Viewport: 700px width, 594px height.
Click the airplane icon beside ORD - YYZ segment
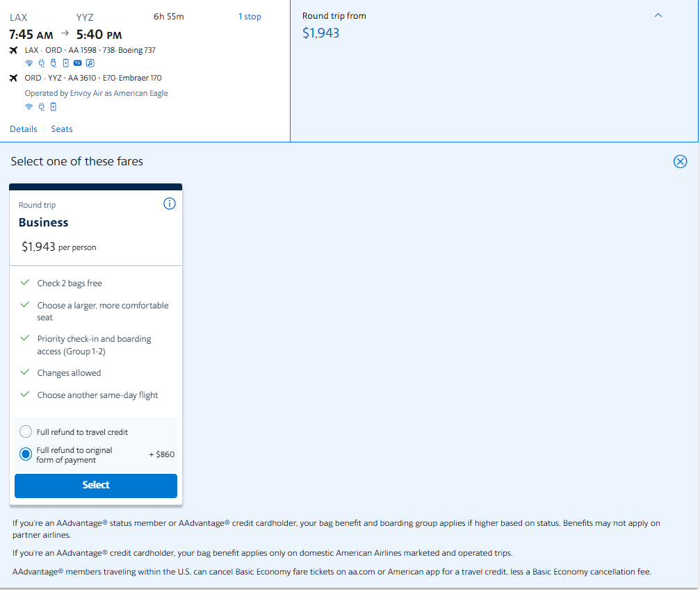pyautogui.click(x=13, y=78)
